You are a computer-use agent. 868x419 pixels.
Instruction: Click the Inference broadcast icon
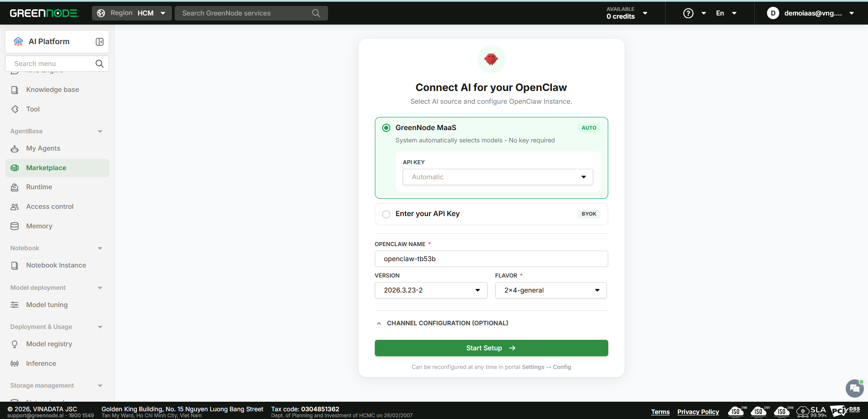15,363
